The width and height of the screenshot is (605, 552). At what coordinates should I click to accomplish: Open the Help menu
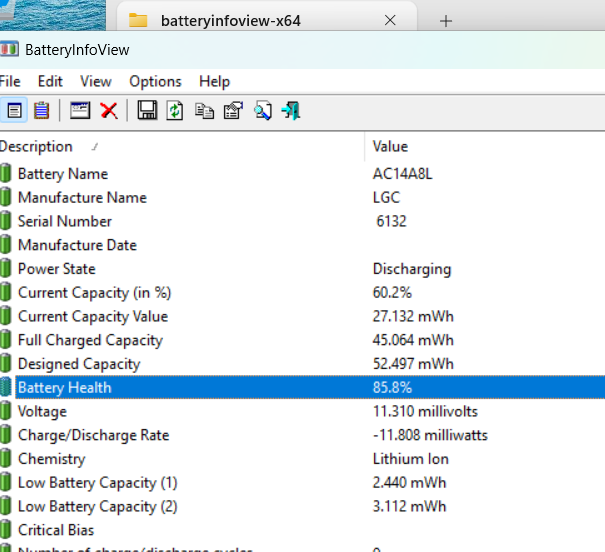click(x=215, y=81)
